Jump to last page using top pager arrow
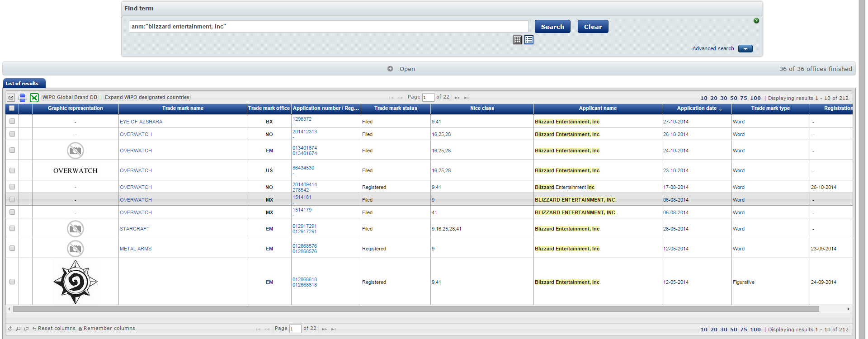Screen dimensions: 868x339 pos(467,98)
